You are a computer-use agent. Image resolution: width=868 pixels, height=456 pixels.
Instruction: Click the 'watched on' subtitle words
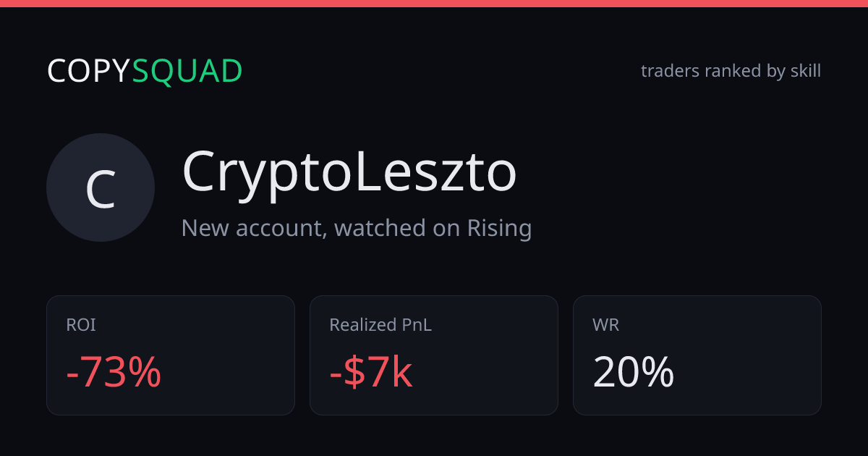point(398,229)
